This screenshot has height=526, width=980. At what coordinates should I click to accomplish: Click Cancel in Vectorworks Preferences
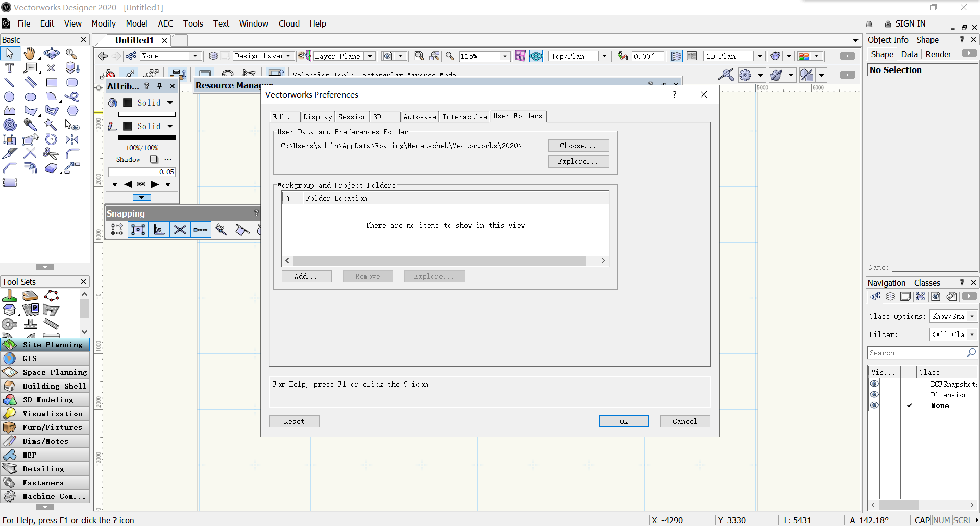point(685,421)
